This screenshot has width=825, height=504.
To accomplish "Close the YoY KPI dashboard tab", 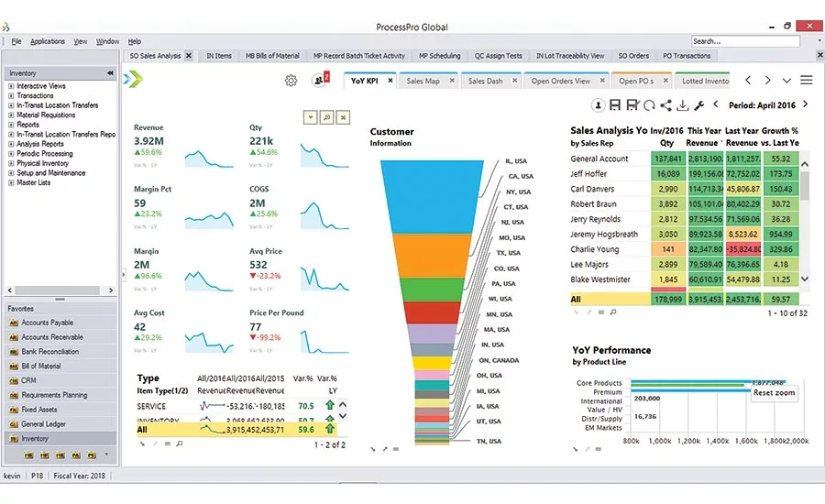I will point(390,81).
